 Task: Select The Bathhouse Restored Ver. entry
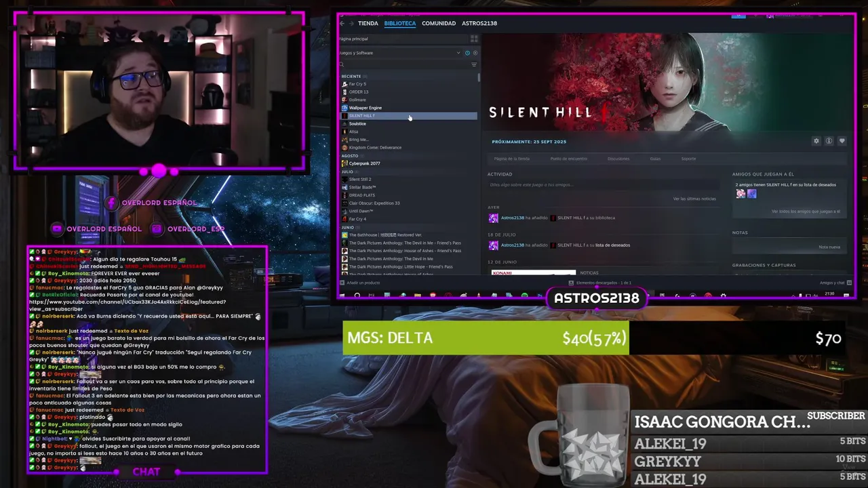[409, 235]
